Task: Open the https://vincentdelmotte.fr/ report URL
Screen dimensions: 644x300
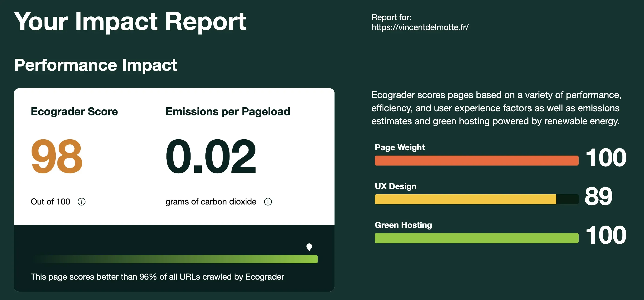Action: 420,27
